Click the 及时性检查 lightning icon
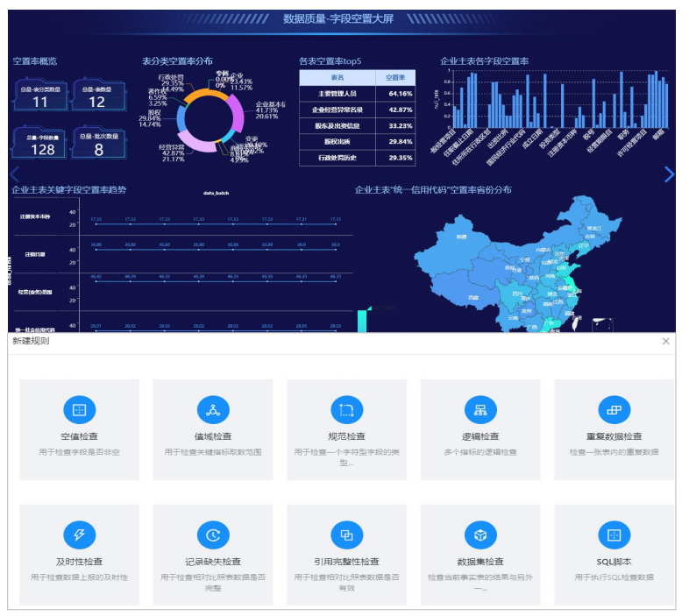The image size is (689, 616). [x=79, y=535]
